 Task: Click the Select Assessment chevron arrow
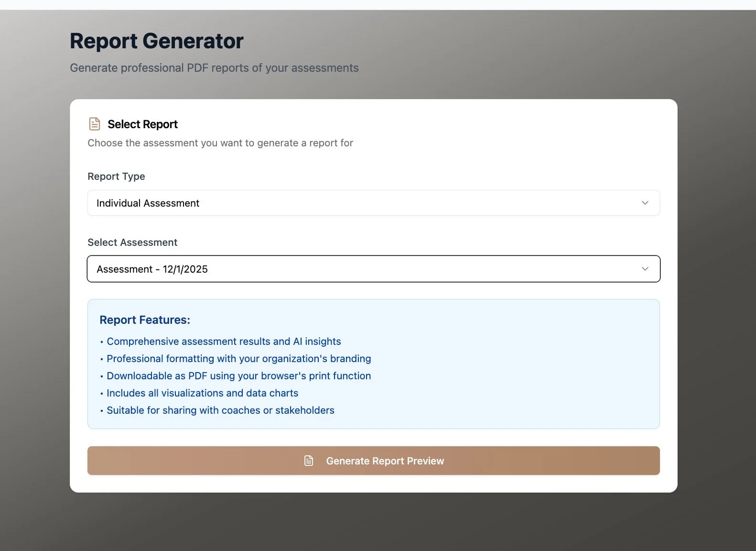[x=645, y=269]
